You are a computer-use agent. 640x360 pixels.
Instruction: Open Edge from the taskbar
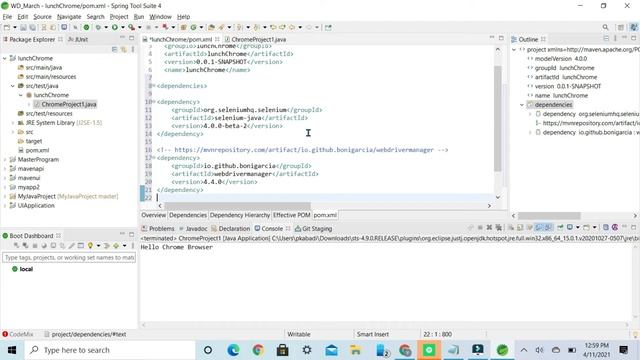point(233,350)
